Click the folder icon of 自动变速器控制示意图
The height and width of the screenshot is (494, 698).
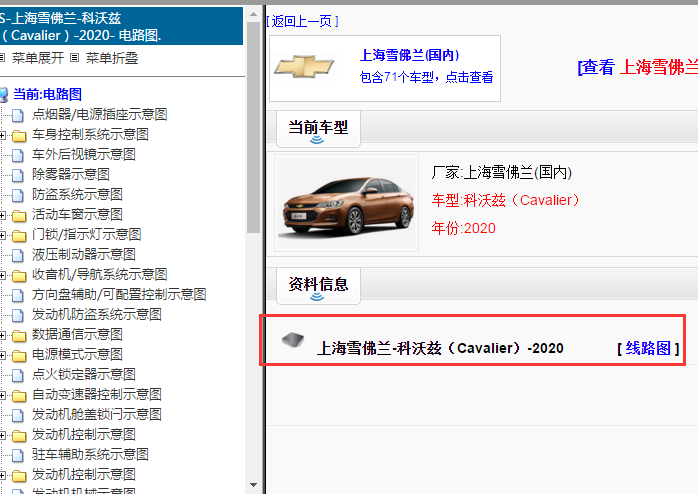pos(19,396)
